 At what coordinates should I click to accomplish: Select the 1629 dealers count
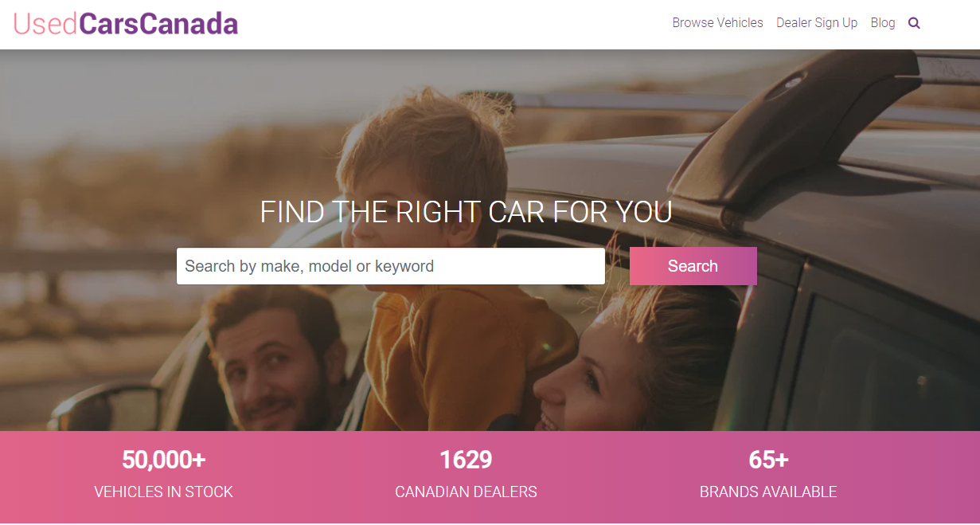(466, 460)
